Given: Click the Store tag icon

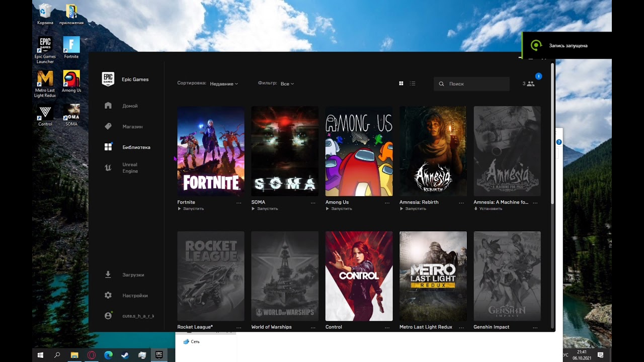Looking at the screenshot, I should (x=108, y=127).
